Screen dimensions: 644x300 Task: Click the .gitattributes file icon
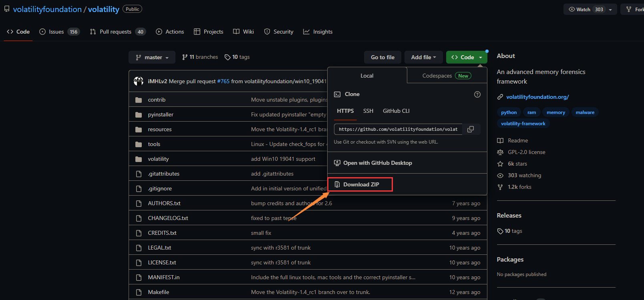click(x=139, y=174)
